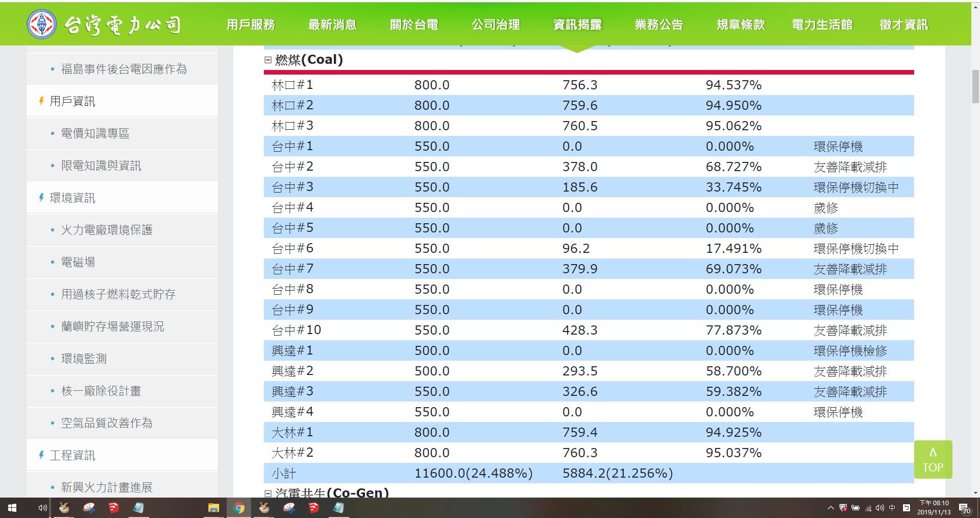The height and width of the screenshot is (518, 980).
Task: Open 蘭嶼貯存場營運現況 sidebar link
Action: (x=112, y=326)
